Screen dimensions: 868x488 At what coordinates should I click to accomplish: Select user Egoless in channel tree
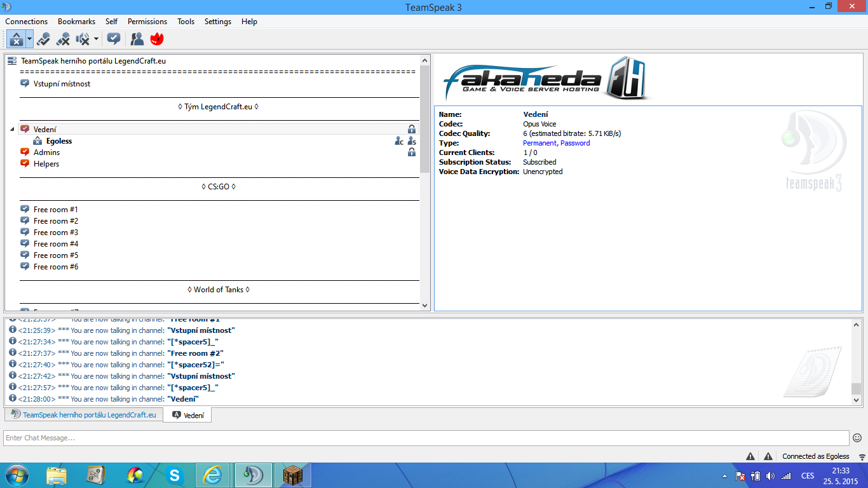click(x=59, y=141)
